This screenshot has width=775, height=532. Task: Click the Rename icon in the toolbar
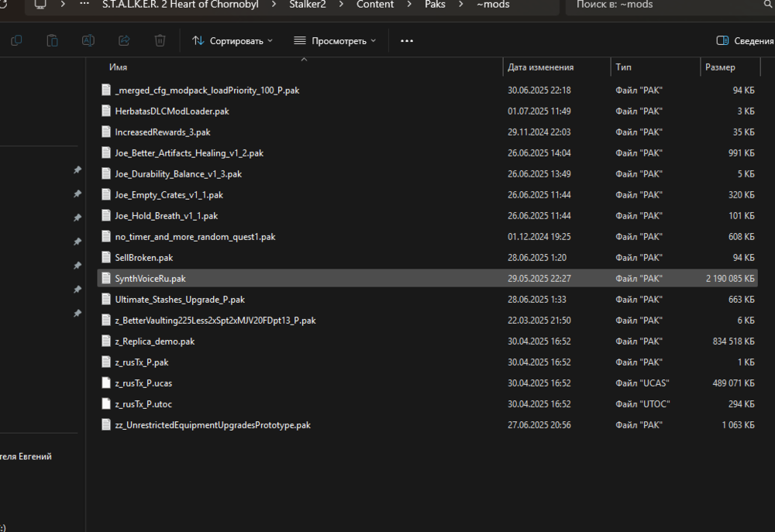pos(88,40)
